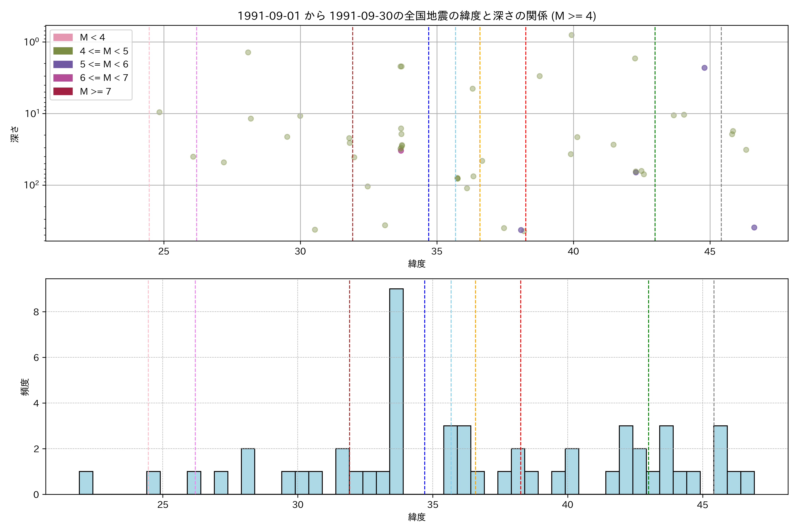The image size is (798, 532).
Task: Click the '頻度' y-axis label of histogram
Action: [25, 387]
